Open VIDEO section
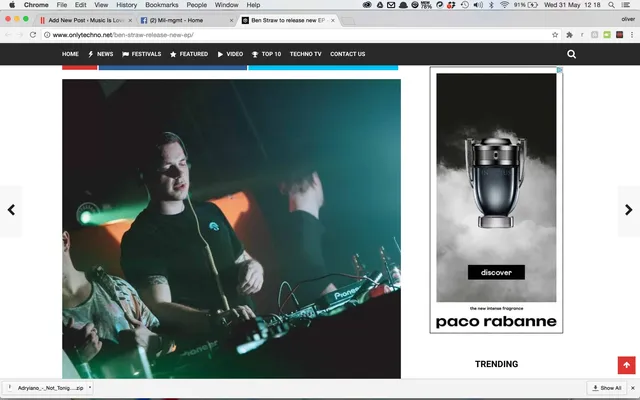Image resolution: width=640 pixels, height=400 pixels. pyautogui.click(x=230, y=54)
